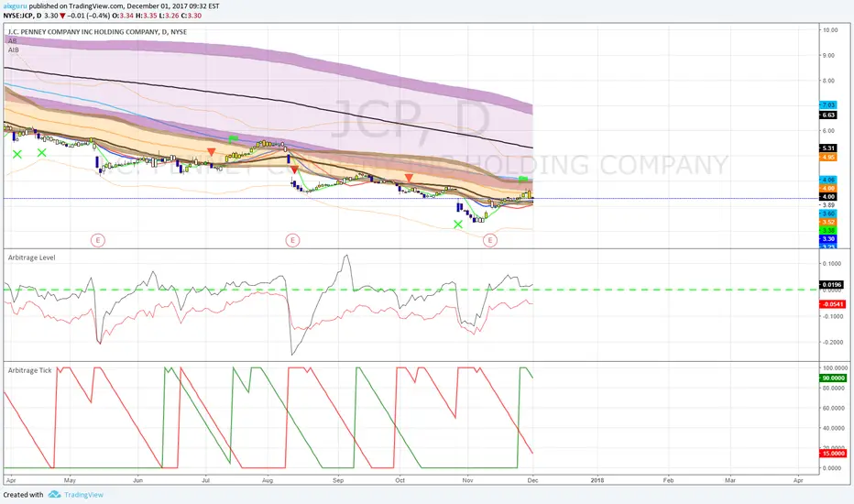
Task: Click the Mar label on time axis
Action: tap(730, 480)
